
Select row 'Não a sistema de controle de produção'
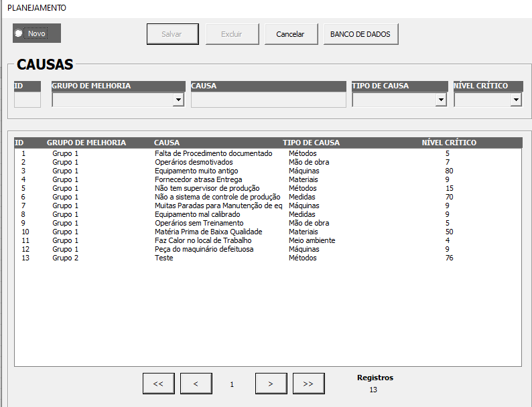pyautogui.click(x=268, y=197)
